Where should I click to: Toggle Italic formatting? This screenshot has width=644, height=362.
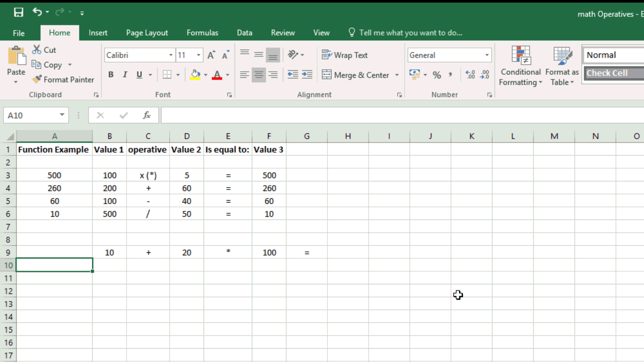coord(125,75)
